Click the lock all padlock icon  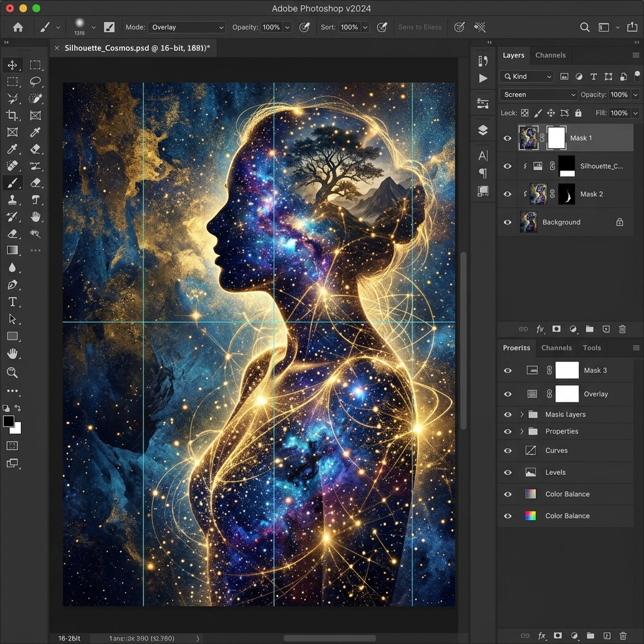(x=579, y=113)
